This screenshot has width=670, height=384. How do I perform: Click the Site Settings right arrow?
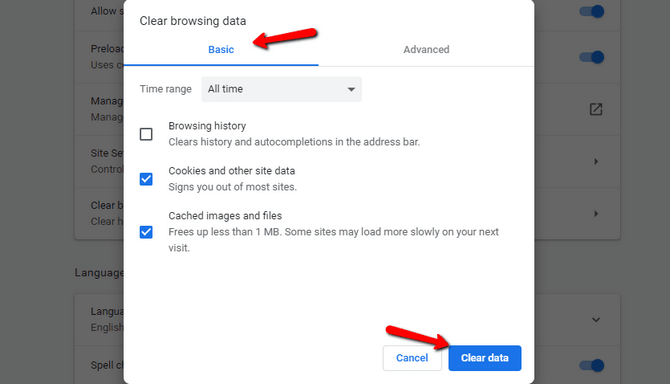tap(596, 161)
